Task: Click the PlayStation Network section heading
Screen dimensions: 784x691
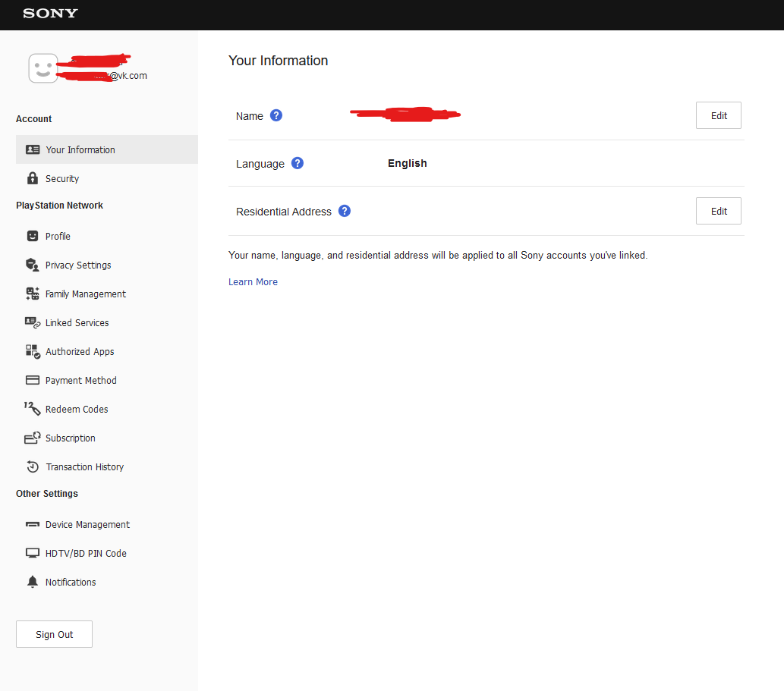Action: point(59,206)
